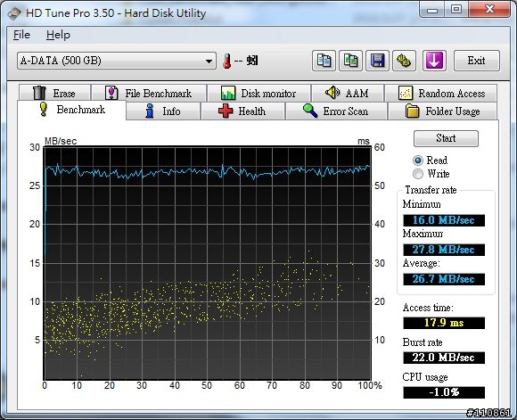The image size is (517, 420).
Task: Click the copy screenshot to clipboard icon
Action: click(351, 61)
